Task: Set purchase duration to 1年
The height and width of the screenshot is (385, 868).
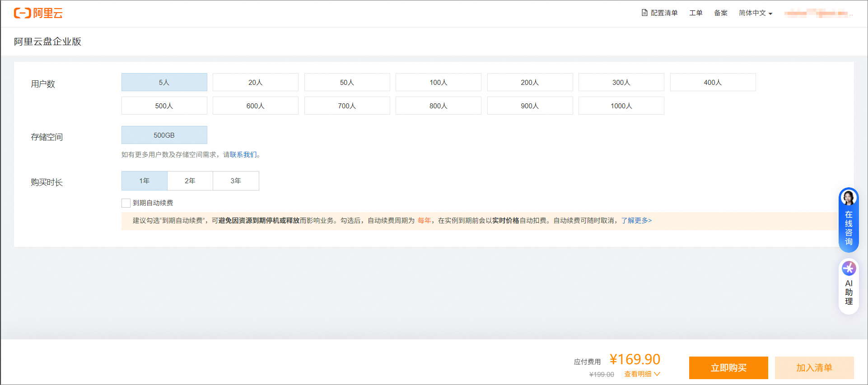Action: pos(145,181)
